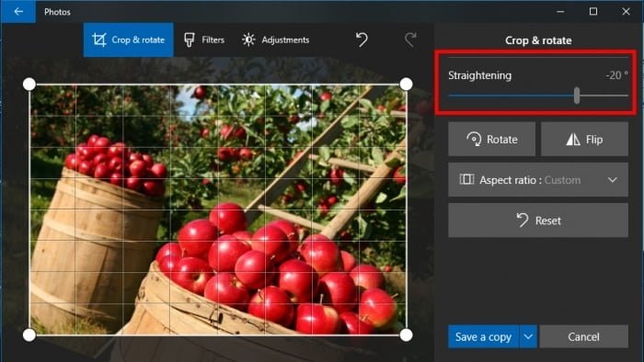Open the Save options dropdown arrow
Image resolution: width=644 pixels, height=362 pixels.
[528, 336]
